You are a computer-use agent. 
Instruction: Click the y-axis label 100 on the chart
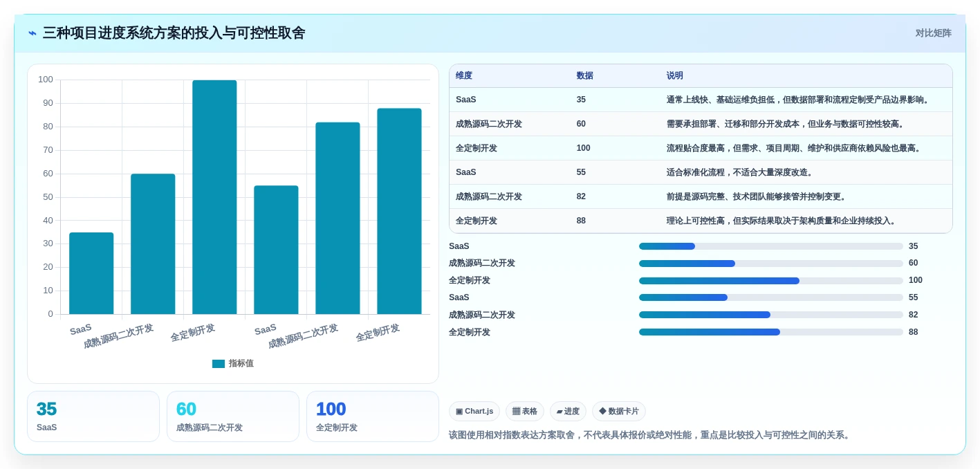[x=46, y=80]
